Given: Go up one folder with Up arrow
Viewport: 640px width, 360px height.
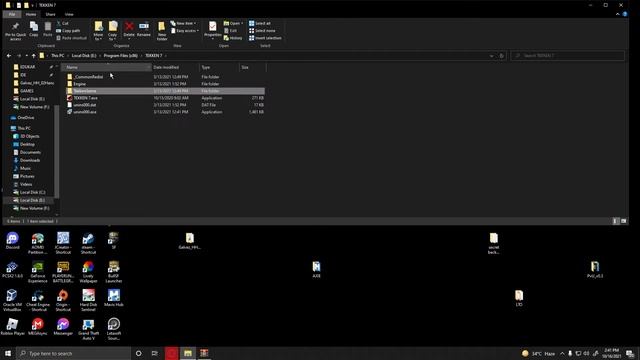Looking at the screenshot, I should (x=33, y=56).
